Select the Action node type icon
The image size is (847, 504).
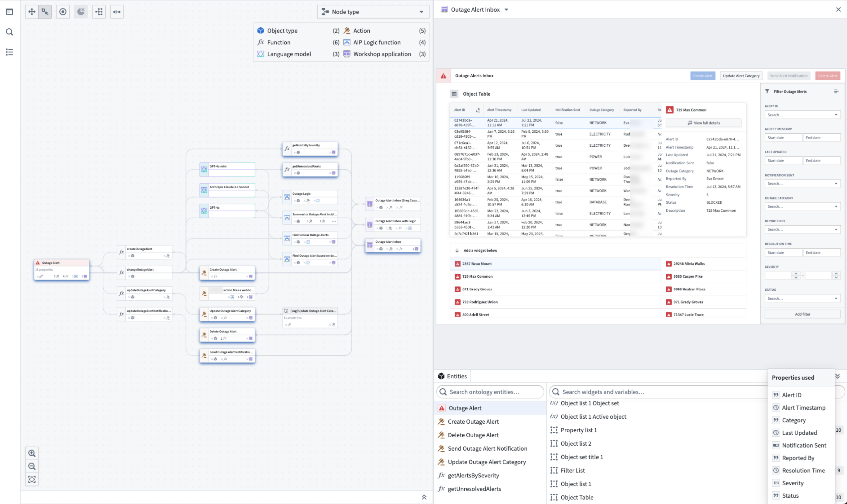click(347, 30)
